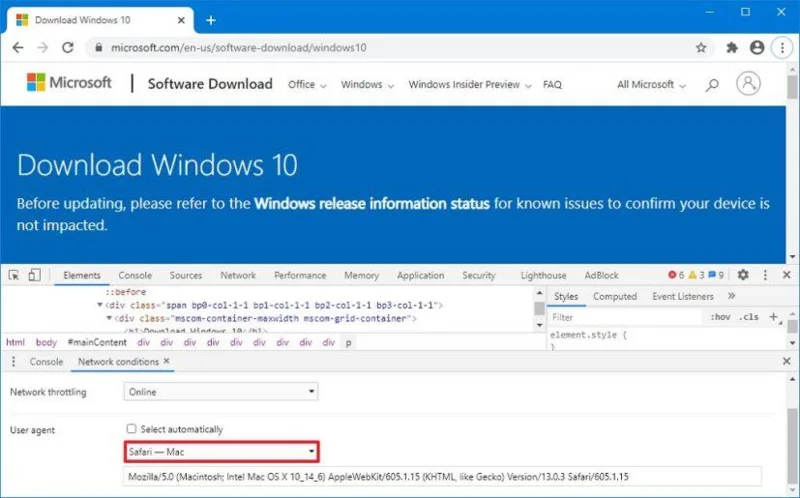Go back using the browser back arrow
800x498 pixels.
[18, 47]
